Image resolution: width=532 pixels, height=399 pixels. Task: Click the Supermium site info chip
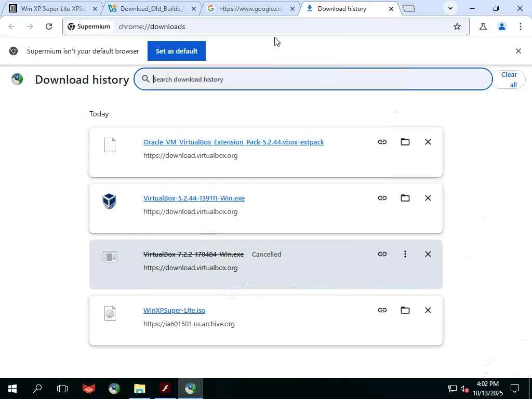pos(89,26)
